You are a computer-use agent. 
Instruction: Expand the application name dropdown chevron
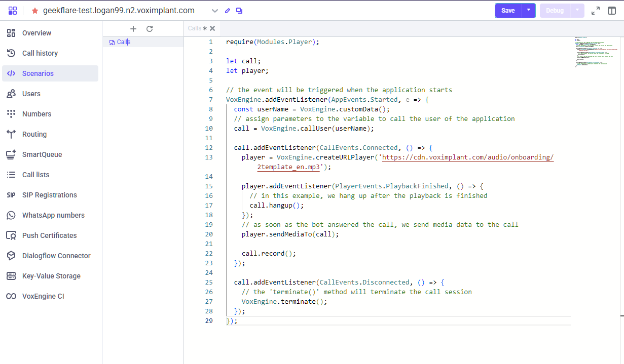tap(215, 11)
